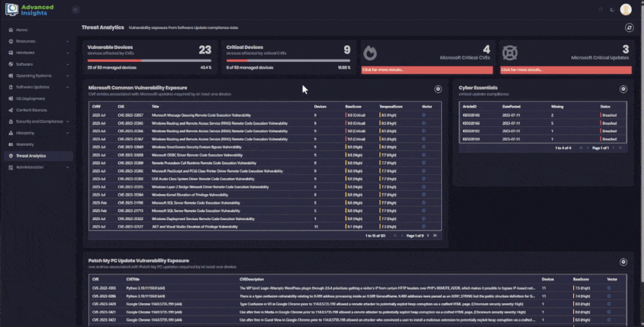The image size is (644, 327).
Task: Select the CVE-2023-32057 Message Queuing row title
Action: coord(201,115)
